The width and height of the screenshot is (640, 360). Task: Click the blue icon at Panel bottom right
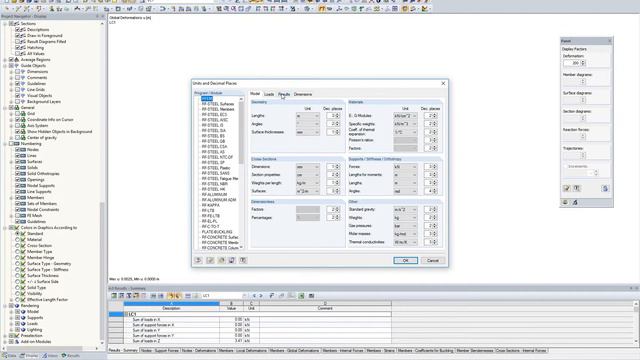pyautogui.click(x=605, y=188)
